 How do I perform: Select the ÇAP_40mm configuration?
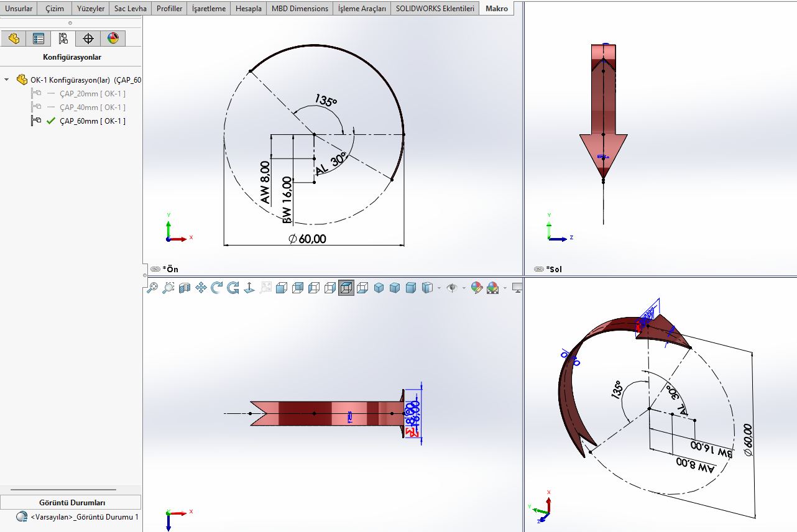tap(93, 108)
